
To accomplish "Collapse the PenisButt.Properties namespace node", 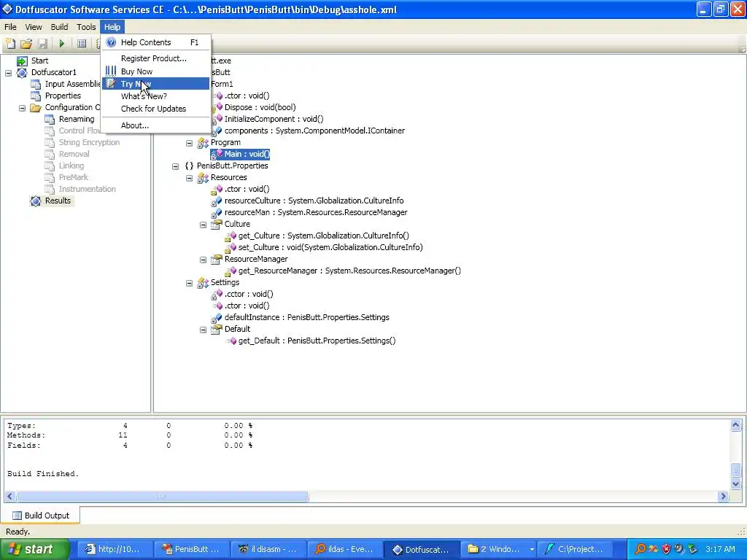I will (x=175, y=166).
